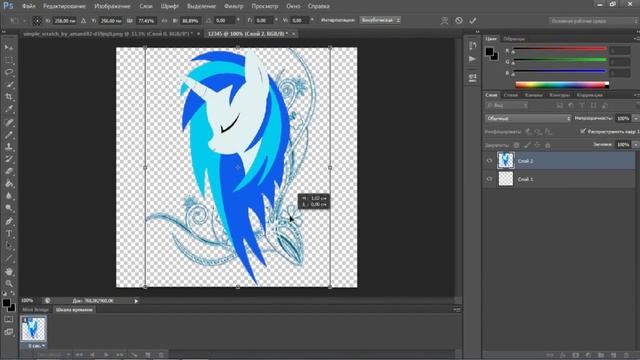Select the Rectangular Marquee tool
640x360 pixels.
coord(9,60)
